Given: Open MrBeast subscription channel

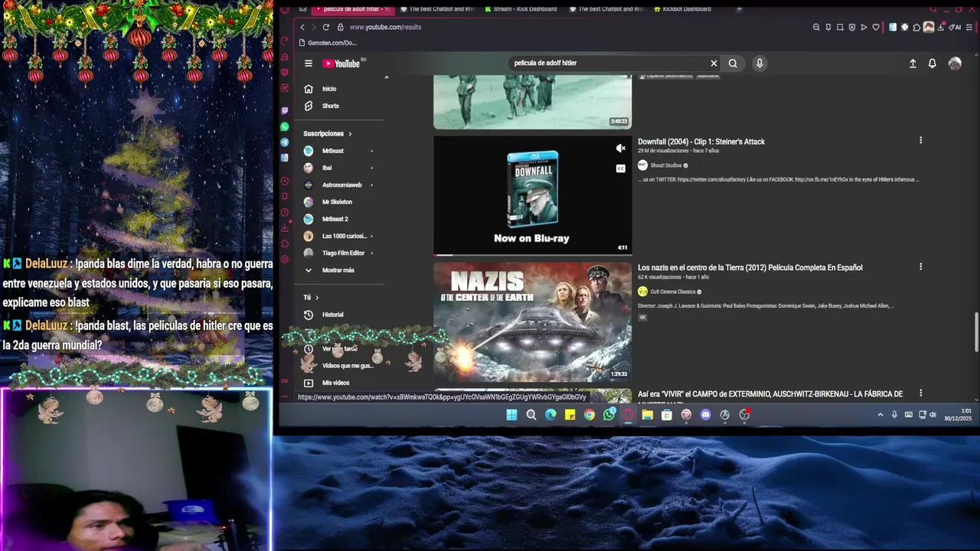Looking at the screenshot, I should (332, 151).
